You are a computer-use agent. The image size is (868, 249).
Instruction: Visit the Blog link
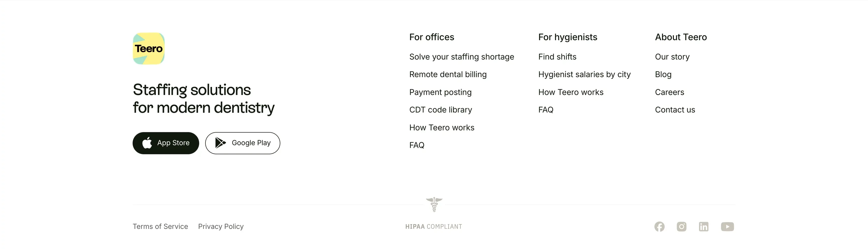click(x=663, y=74)
